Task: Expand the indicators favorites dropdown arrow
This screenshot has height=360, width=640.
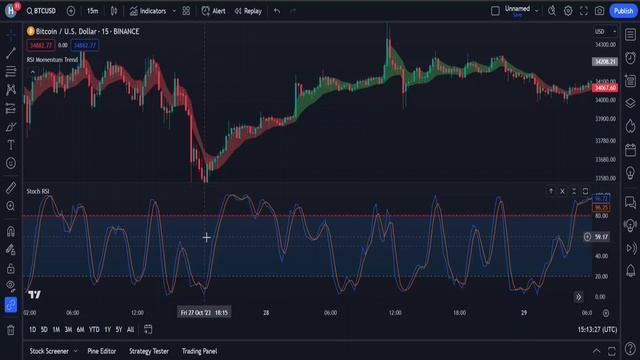Action: click(174, 11)
